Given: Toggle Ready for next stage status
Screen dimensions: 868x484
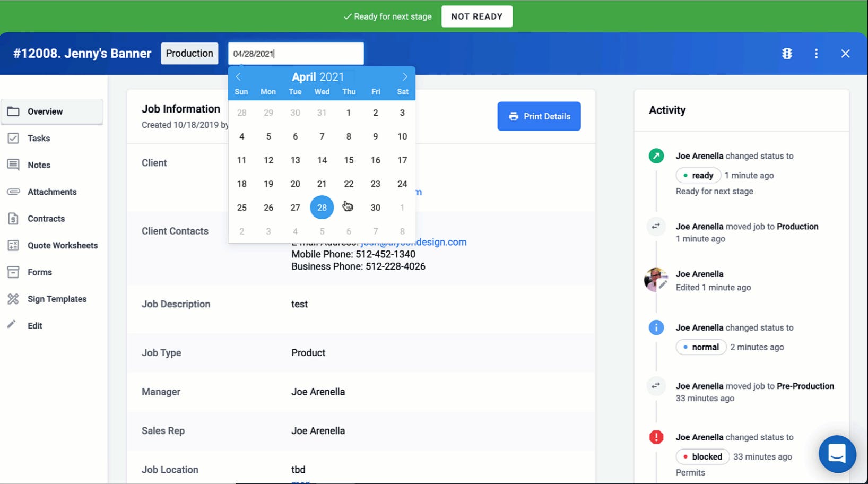Looking at the screenshot, I should pyautogui.click(x=387, y=16).
